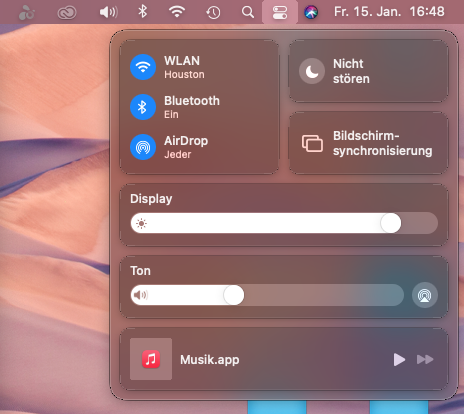Viewport: 464px width, 414px height.
Task: Click the Display heading
Action: pos(151,199)
